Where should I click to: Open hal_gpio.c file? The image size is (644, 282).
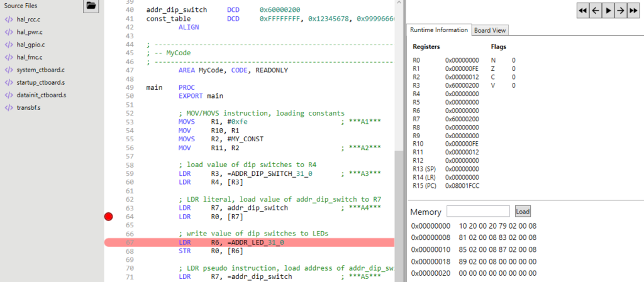coord(31,45)
